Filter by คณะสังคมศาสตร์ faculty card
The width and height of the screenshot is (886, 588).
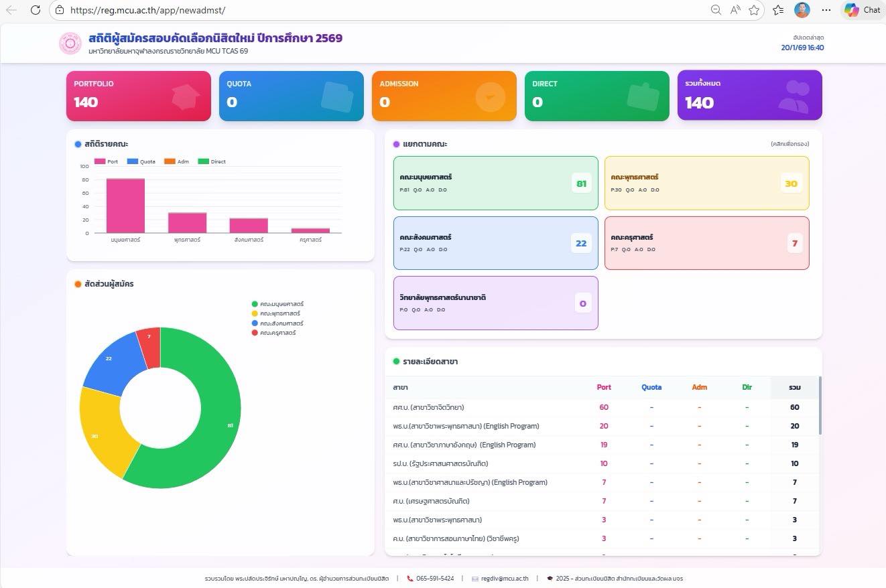pos(495,243)
